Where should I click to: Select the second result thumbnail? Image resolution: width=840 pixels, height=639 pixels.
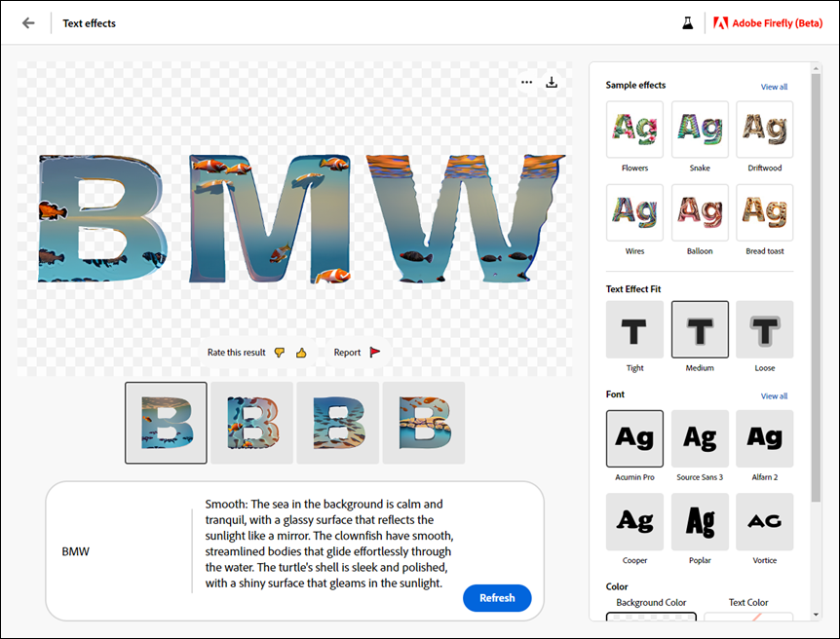251,423
